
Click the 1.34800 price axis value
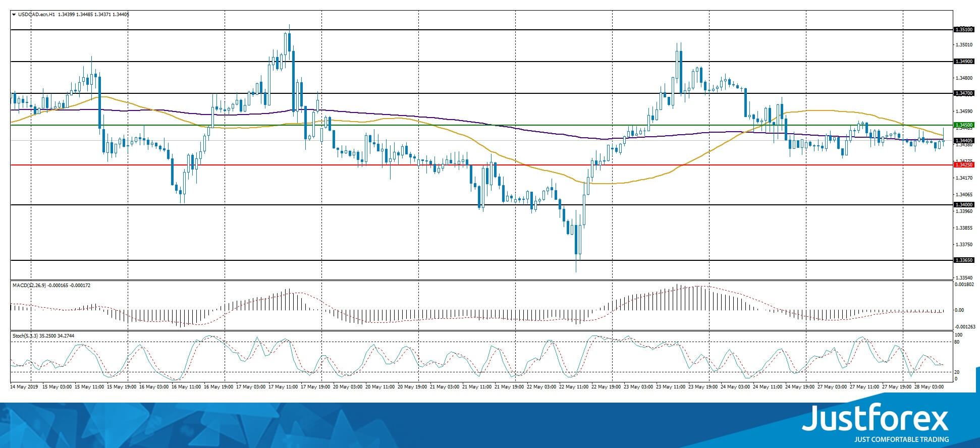[x=964, y=78]
